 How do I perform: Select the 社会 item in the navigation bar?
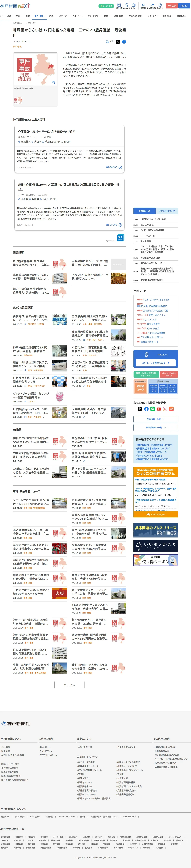point(28,16)
